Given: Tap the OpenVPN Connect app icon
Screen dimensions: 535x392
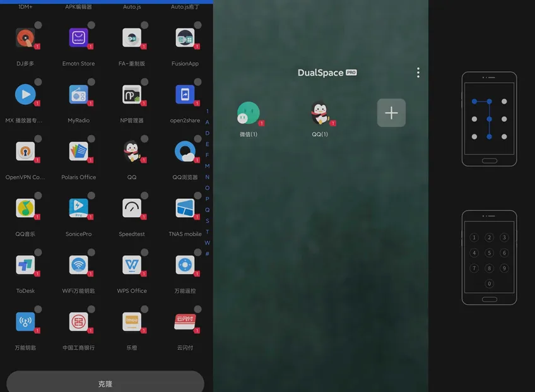Looking at the screenshot, I should click(x=25, y=151).
